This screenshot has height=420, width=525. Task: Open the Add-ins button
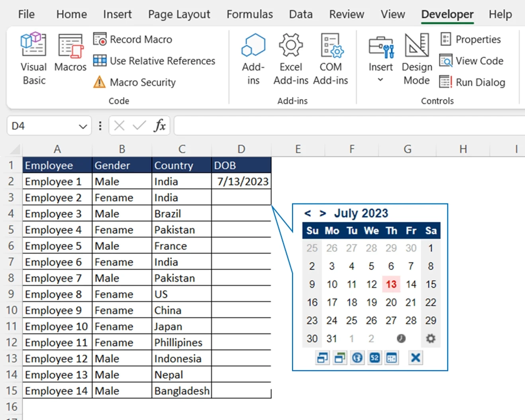click(x=253, y=59)
